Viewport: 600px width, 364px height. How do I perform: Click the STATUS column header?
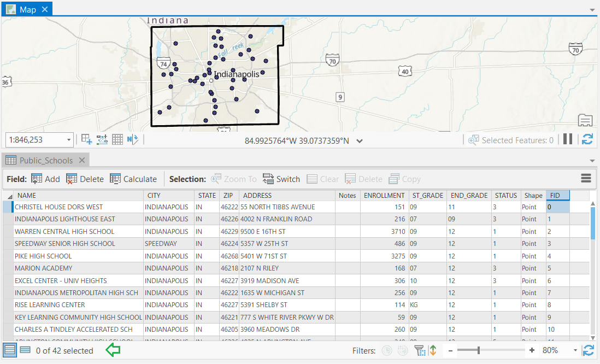click(x=505, y=196)
